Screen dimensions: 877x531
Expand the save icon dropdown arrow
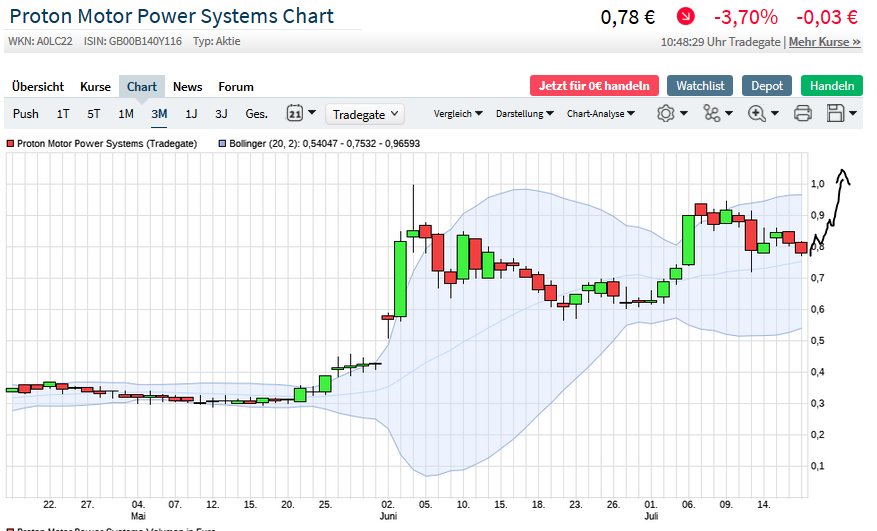pos(853,114)
